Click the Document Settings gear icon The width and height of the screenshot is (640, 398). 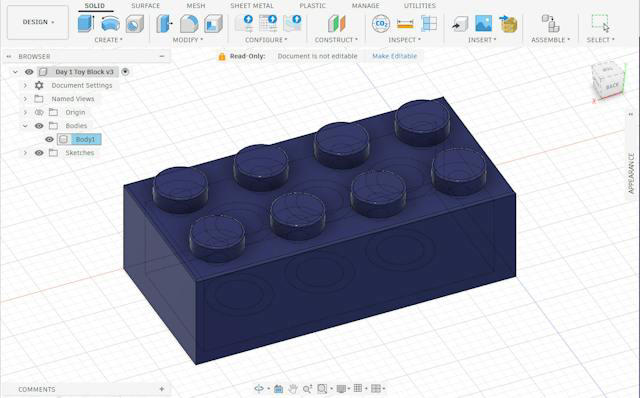pyautogui.click(x=39, y=85)
